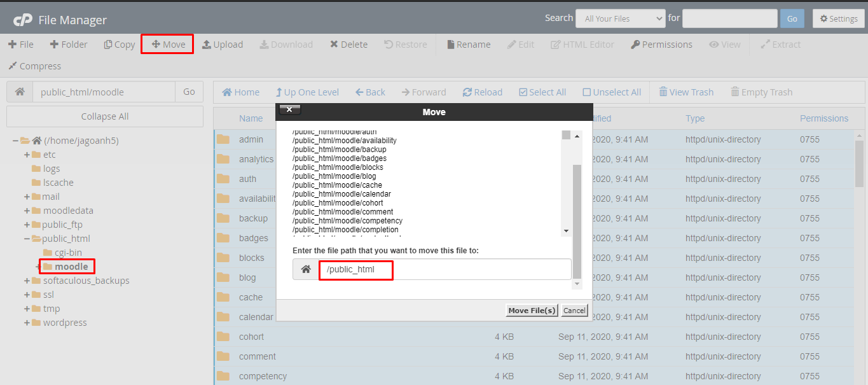Click the competency folder row
Image resolution: width=868 pixels, height=385 pixels.
(x=534, y=376)
